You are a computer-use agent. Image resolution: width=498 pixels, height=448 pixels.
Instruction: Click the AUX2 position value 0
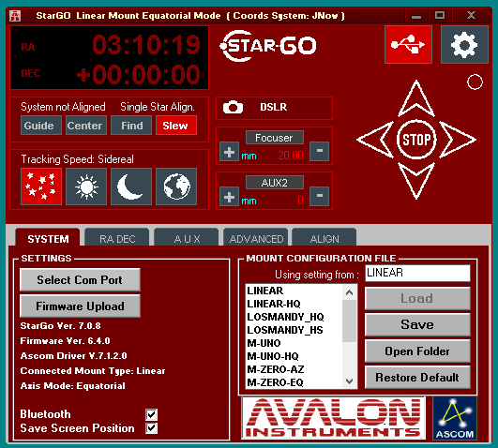tap(300, 201)
